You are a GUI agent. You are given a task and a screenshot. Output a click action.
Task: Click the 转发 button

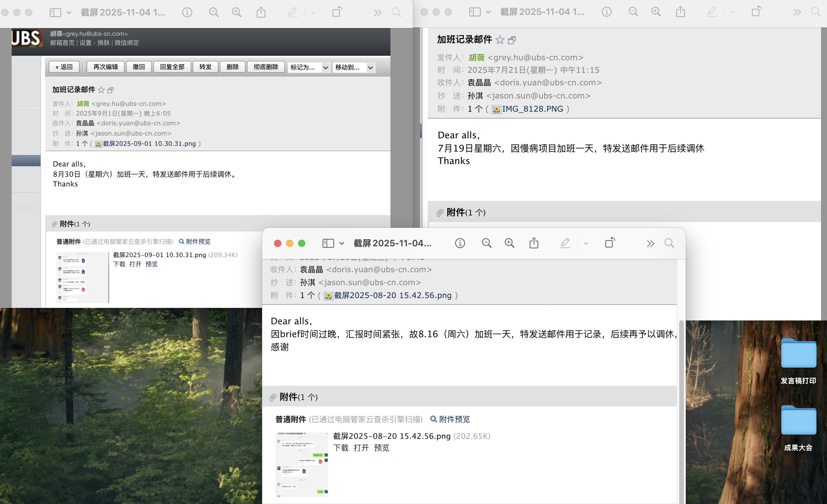(205, 67)
